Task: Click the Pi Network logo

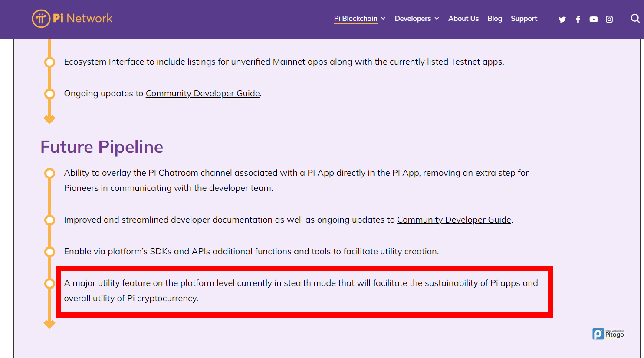Action: point(72,19)
